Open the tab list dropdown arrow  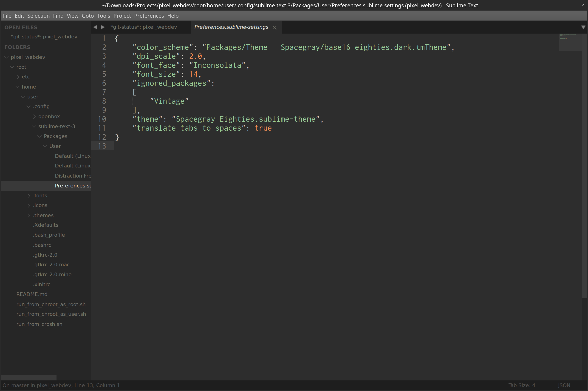click(583, 27)
